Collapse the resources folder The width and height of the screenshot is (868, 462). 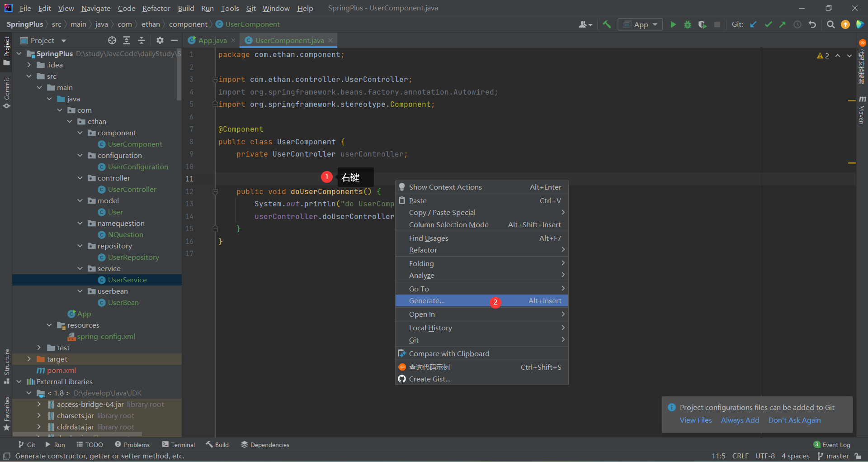click(49, 325)
